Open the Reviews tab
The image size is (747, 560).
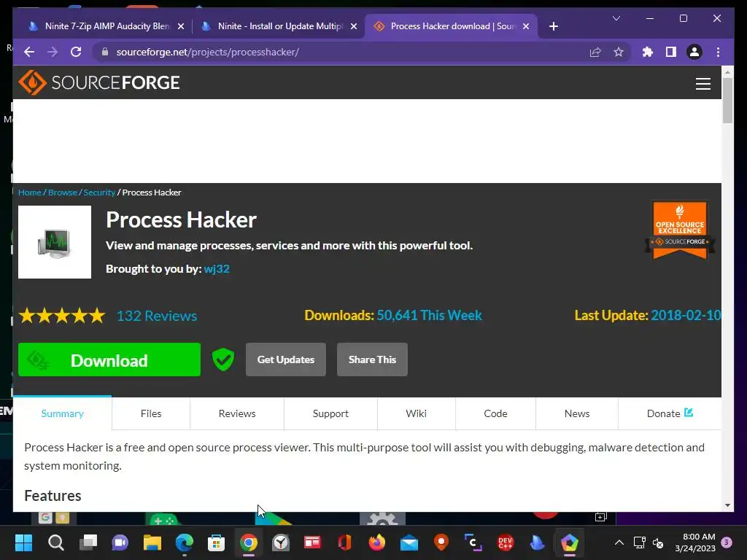(x=237, y=413)
